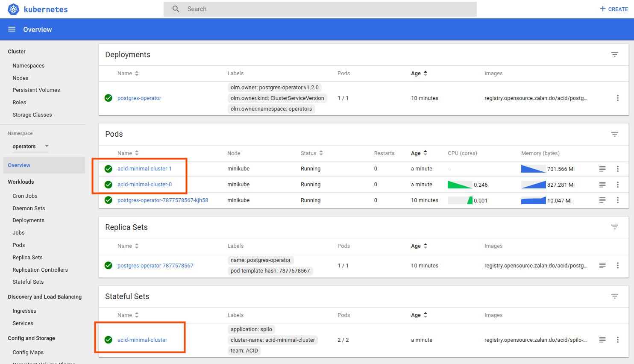Click Workloads heading in sidebar
This screenshot has height=364, width=634.
pyautogui.click(x=21, y=182)
